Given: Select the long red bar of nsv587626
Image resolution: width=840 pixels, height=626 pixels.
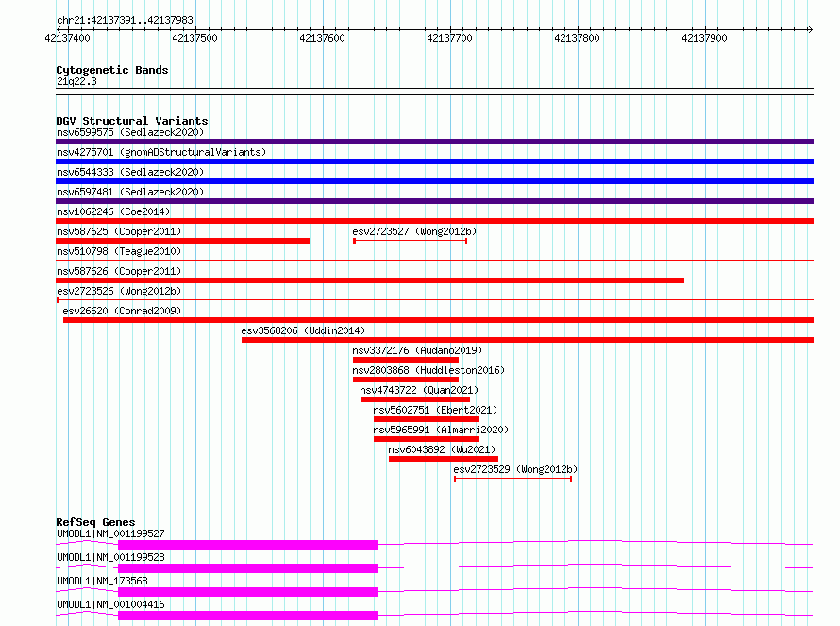Looking at the screenshot, I should [370, 280].
